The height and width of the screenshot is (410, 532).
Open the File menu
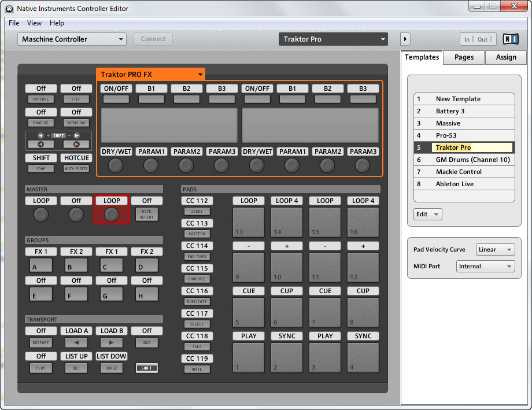14,23
